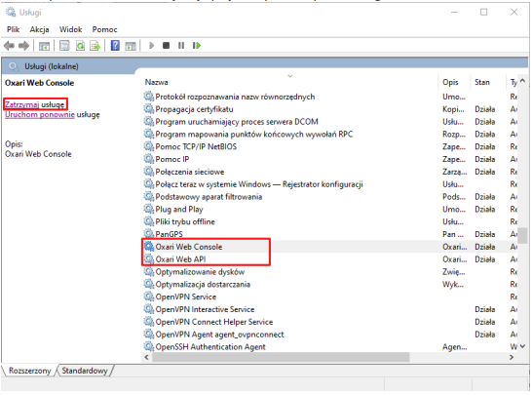Sort by the Nazwa column header
532x395 pixels.
tap(156, 83)
